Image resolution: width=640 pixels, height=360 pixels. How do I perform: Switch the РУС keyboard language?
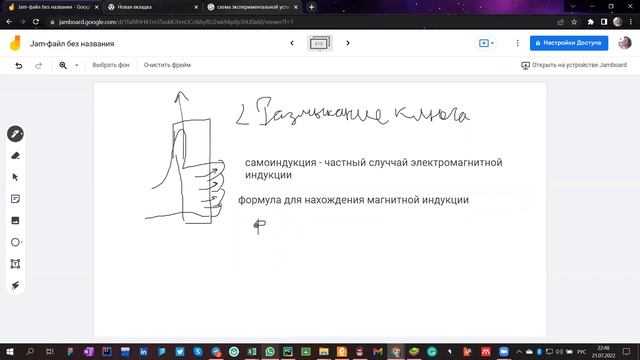pyautogui.click(x=582, y=351)
